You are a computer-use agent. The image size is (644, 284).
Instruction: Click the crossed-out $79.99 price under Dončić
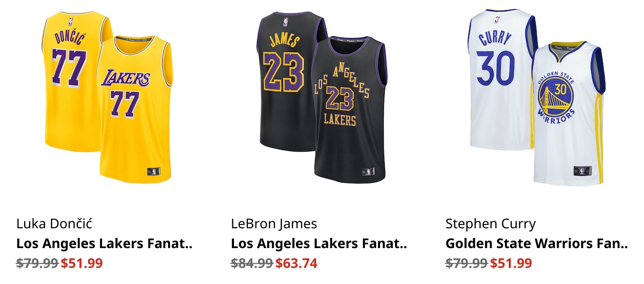tap(37, 263)
